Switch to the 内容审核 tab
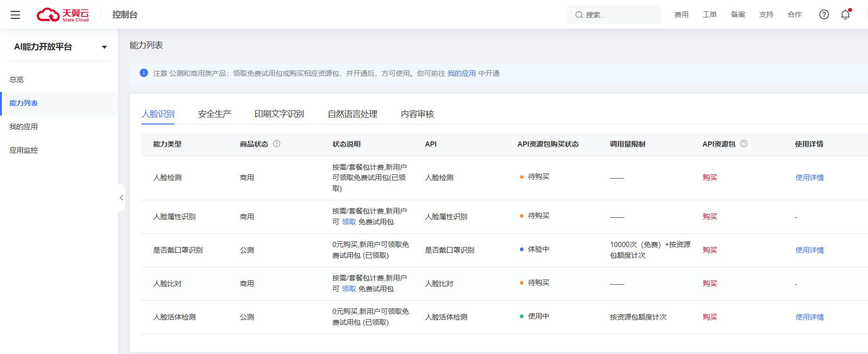The width and height of the screenshot is (868, 354). pos(417,114)
